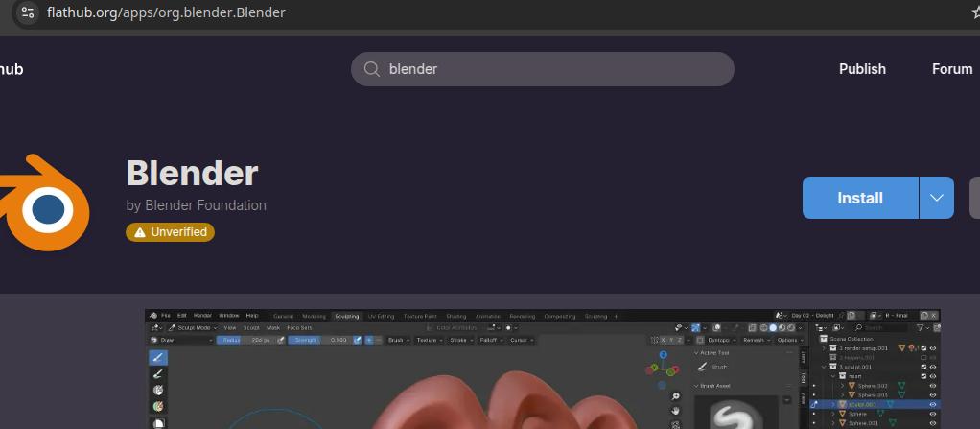Select the third sculpt brush icon in toolbar

157,391
